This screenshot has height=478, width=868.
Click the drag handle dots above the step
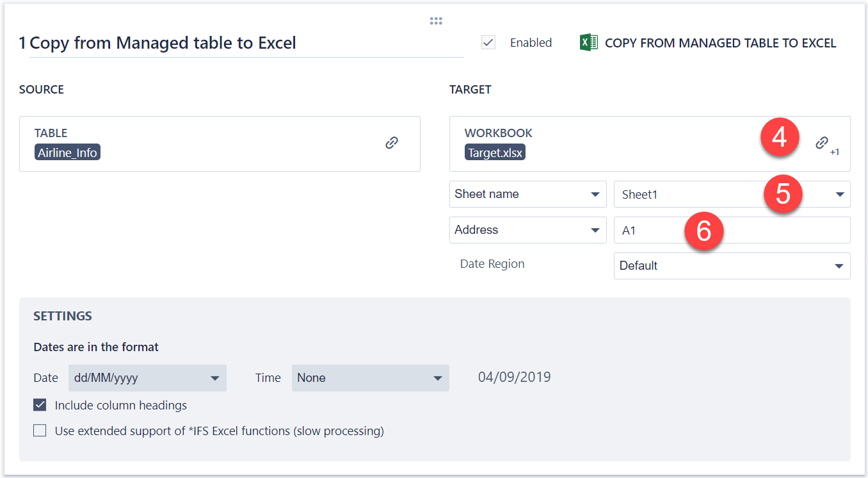pyautogui.click(x=436, y=20)
